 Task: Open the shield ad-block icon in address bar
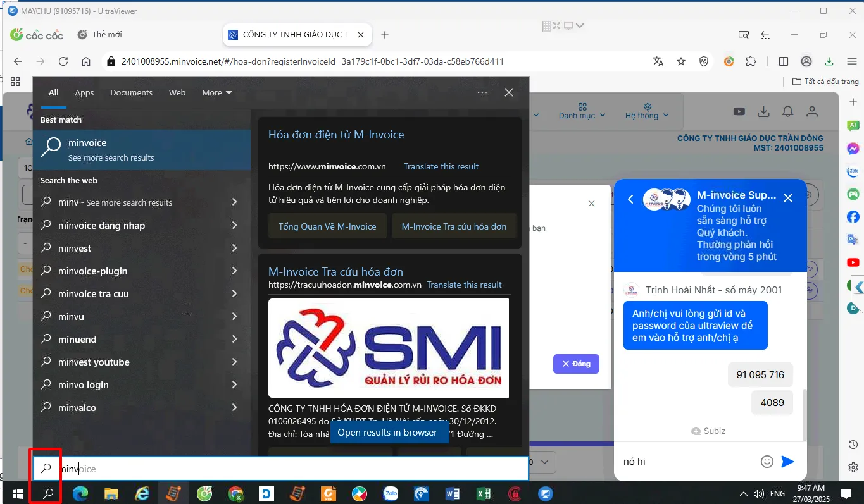[704, 61]
